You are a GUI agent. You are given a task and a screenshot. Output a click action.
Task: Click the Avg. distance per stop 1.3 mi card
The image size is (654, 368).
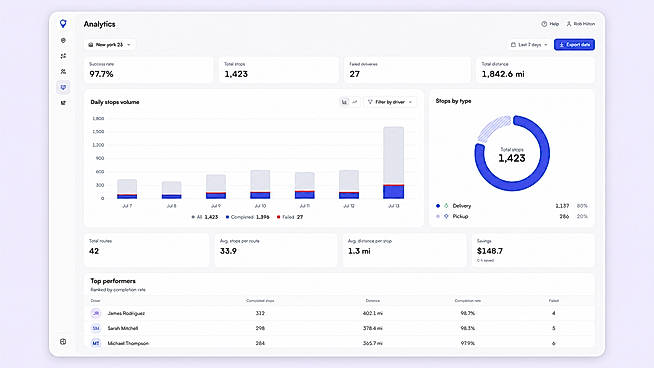click(404, 250)
